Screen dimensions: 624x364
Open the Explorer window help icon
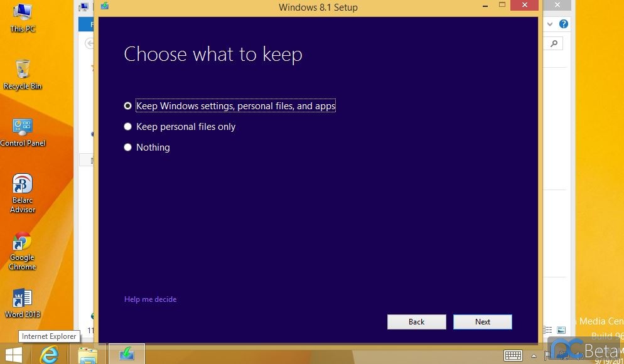(x=564, y=24)
